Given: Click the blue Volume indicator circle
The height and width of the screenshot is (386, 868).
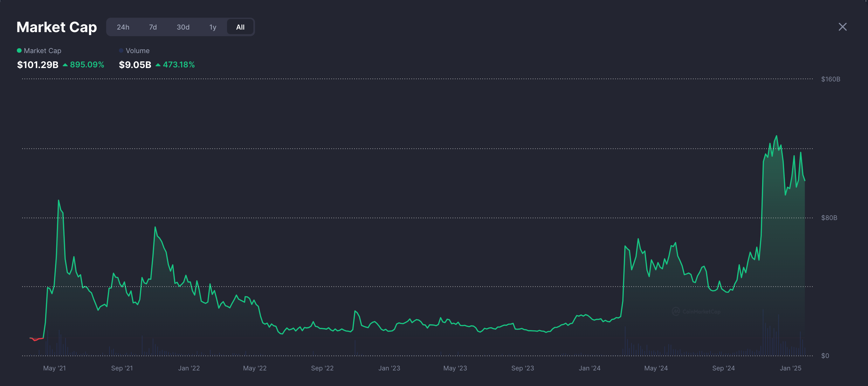Looking at the screenshot, I should pos(121,50).
